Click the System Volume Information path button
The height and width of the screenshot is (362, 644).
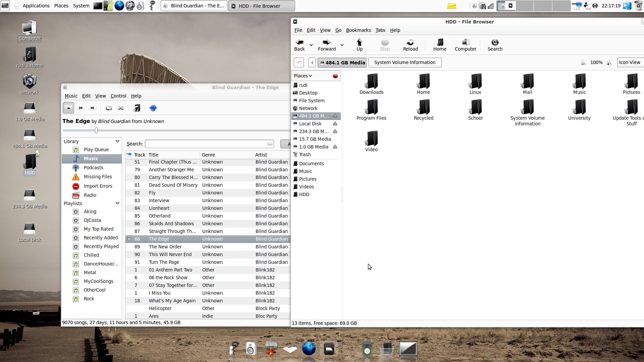(405, 63)
